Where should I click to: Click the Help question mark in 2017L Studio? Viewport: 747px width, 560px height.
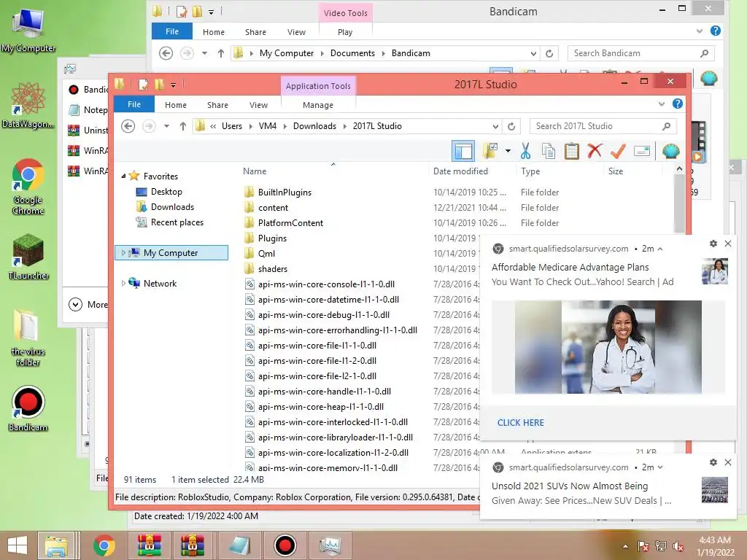click(677, 104)
